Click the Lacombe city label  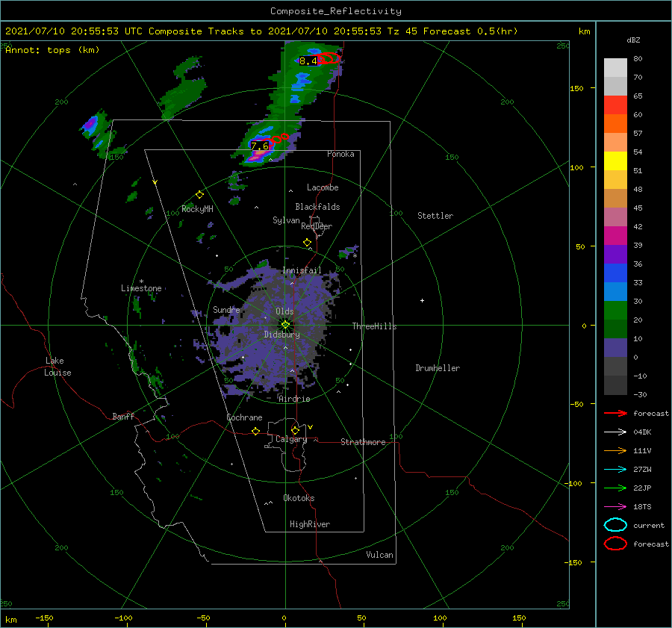[x=323, y=187]
